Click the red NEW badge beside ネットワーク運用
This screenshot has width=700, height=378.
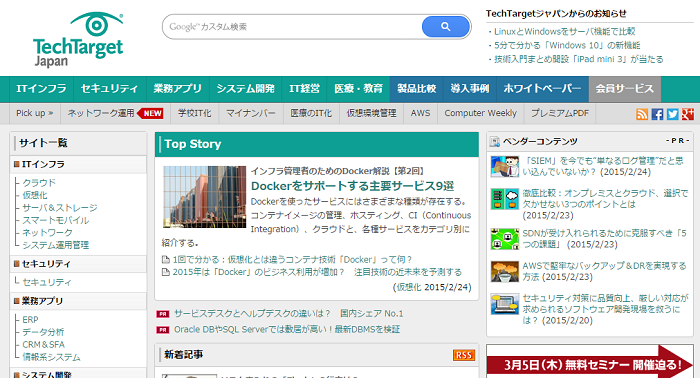point(150,113)
